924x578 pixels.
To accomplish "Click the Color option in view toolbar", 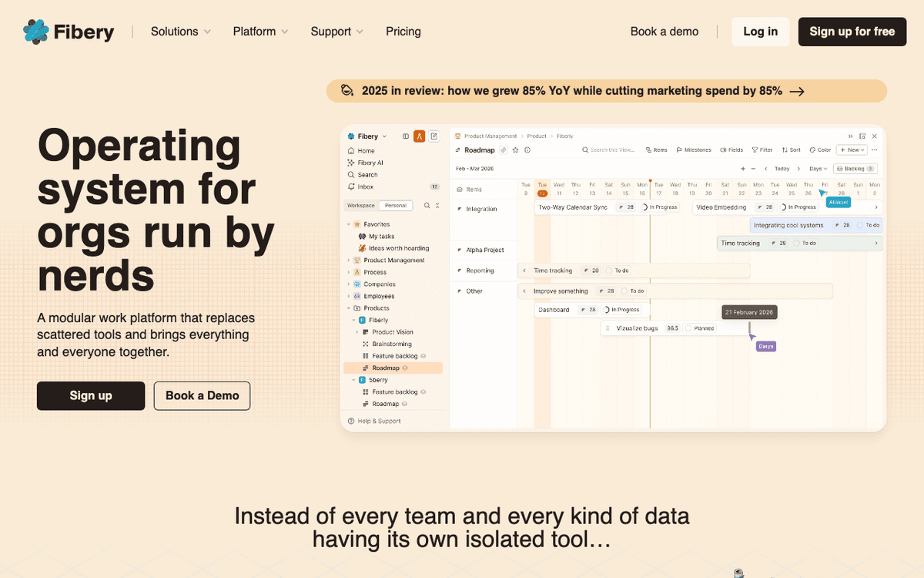I will (820, 150).
